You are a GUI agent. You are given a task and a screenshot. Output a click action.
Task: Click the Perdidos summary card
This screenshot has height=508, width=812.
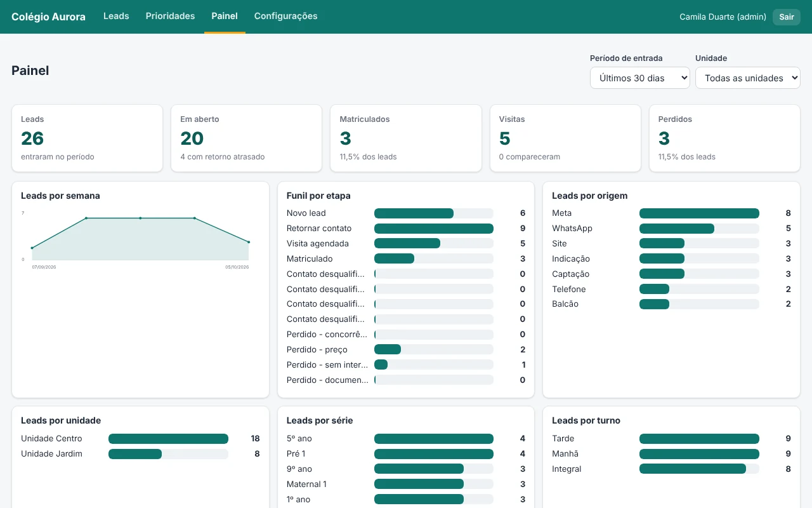(x=724, y=138)
